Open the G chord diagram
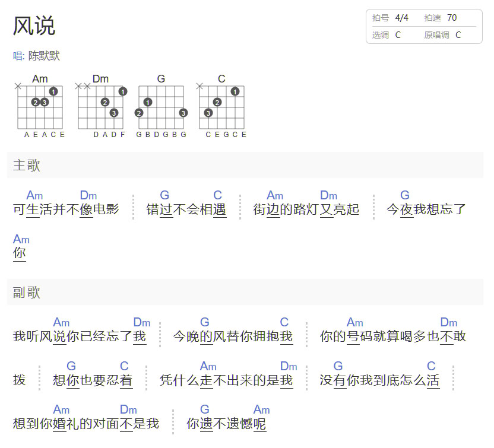This screenshot has height=448, width=494. tap(161, 106)
